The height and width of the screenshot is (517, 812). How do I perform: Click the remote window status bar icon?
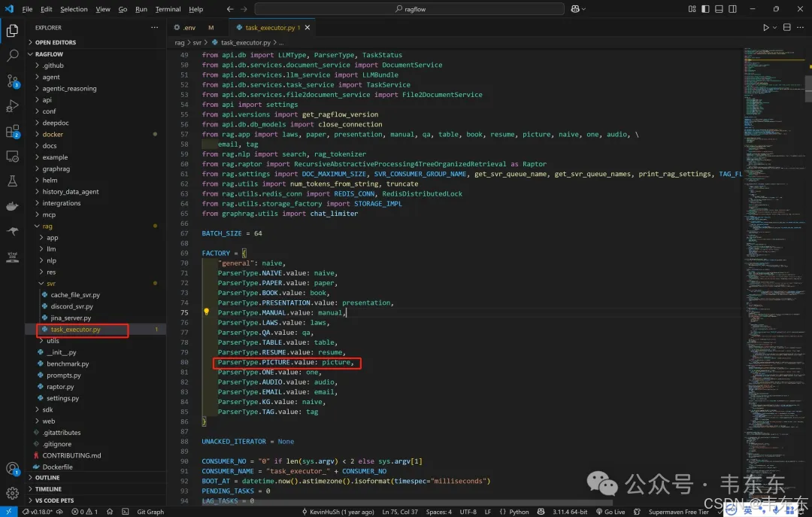(9, 511)
